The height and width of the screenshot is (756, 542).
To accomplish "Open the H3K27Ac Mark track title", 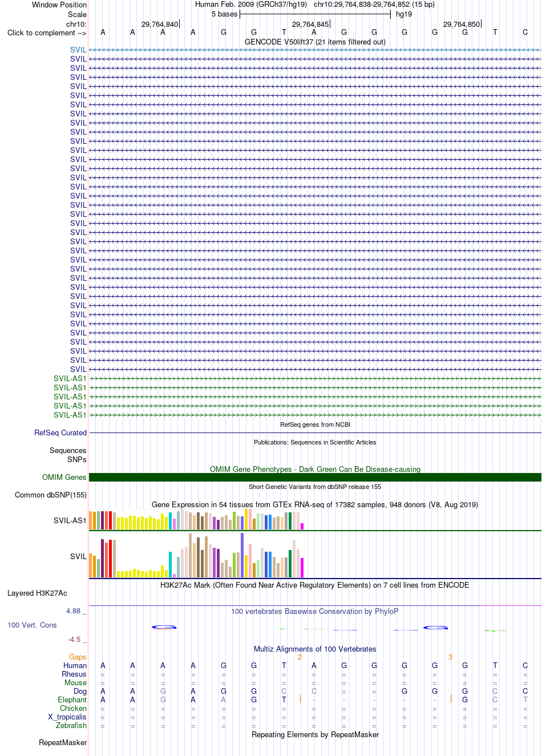I will pos(315,585).
